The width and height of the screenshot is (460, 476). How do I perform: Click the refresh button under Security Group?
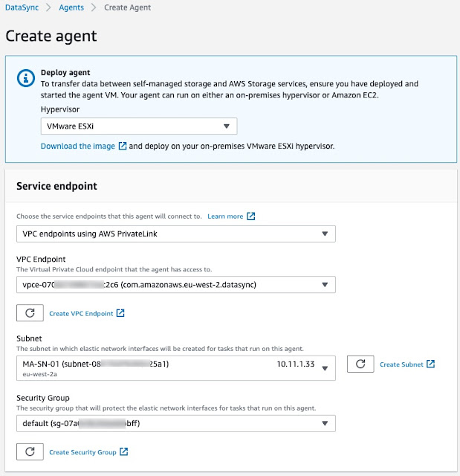[30, 451]
